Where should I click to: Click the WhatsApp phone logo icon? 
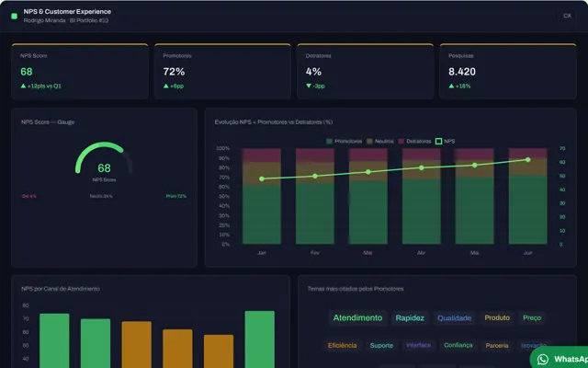tap(543, 360)
